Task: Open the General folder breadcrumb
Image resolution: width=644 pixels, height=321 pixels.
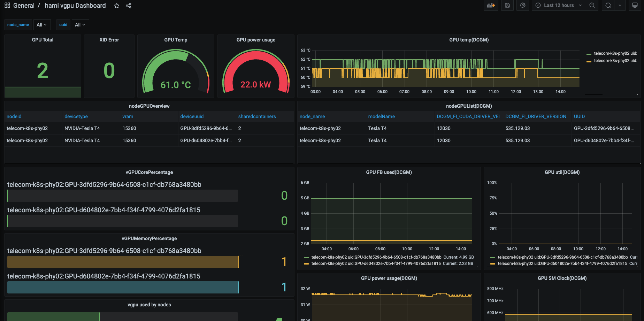Action: pos(24,6)
